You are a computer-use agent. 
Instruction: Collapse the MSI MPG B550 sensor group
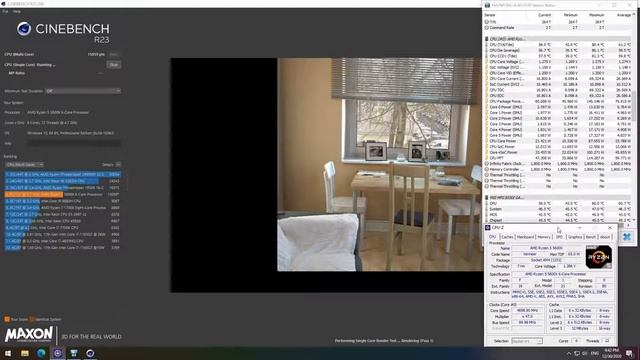click(487, 198)
